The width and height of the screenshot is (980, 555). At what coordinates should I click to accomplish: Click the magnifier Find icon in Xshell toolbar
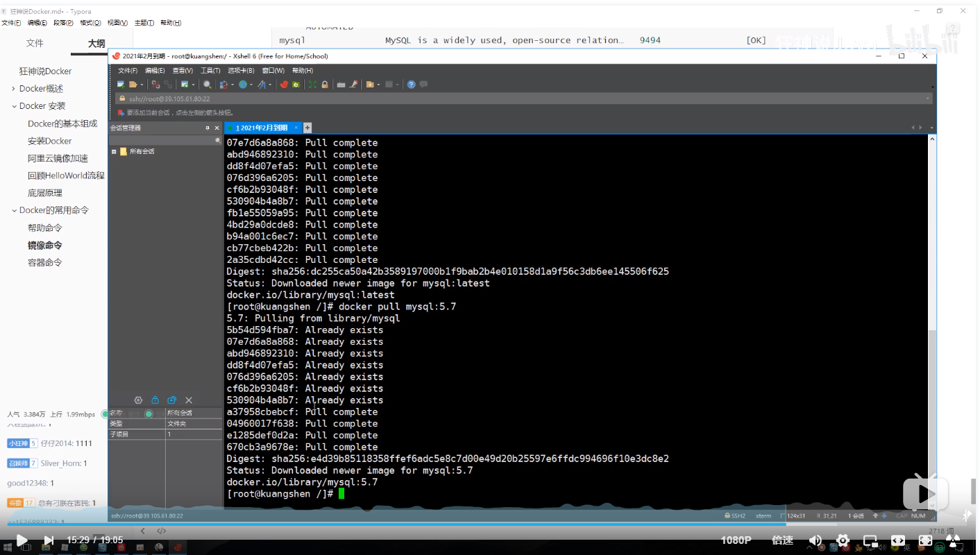(x=207, y=85)
